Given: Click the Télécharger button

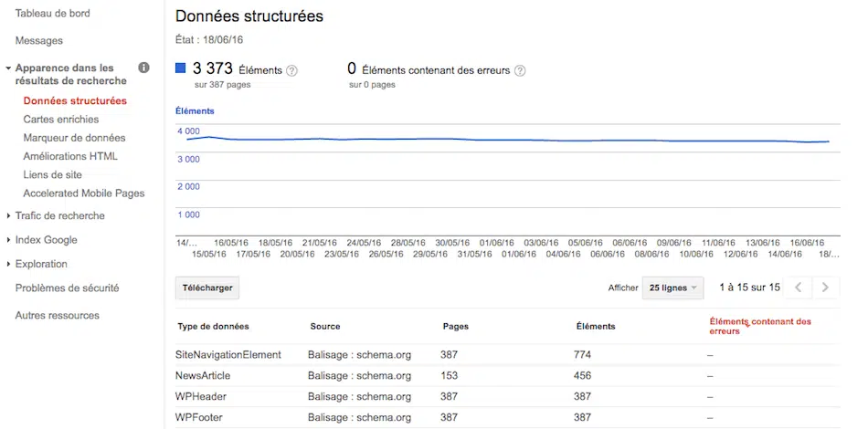Looking at the screenshot, I should pyautogui.click(x=207, y=288).
